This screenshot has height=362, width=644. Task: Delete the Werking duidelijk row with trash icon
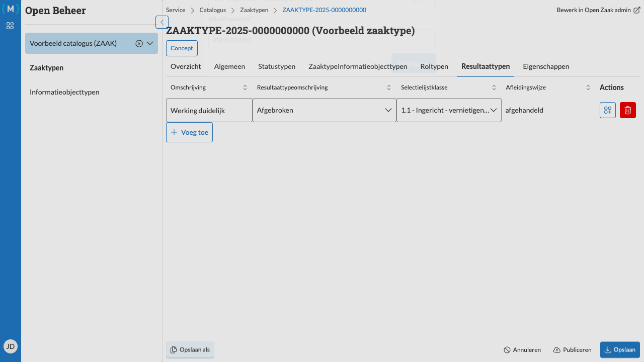[628, 110]
